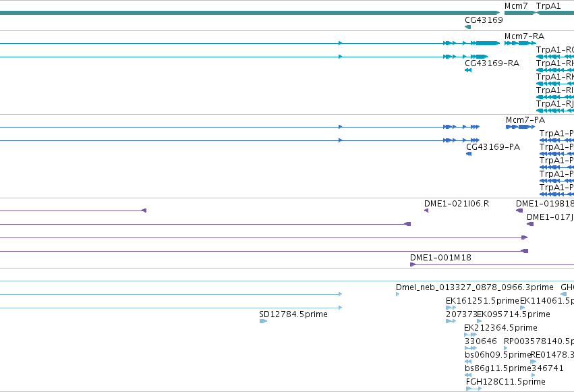The width and height of the screenshot is (574, 392).
Task: Open the RE01478.3 EST label
Action: coord(552,355)
